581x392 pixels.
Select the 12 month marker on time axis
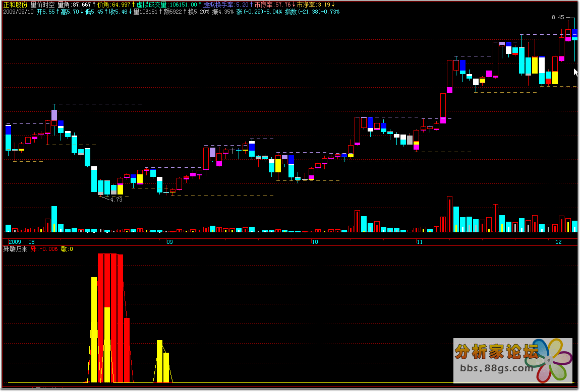558,242
